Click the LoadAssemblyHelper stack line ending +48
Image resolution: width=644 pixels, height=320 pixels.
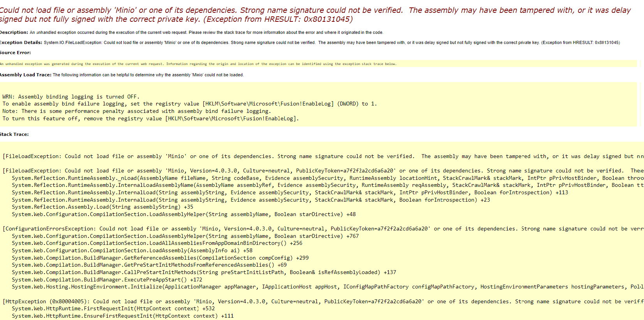pos(183,215)
